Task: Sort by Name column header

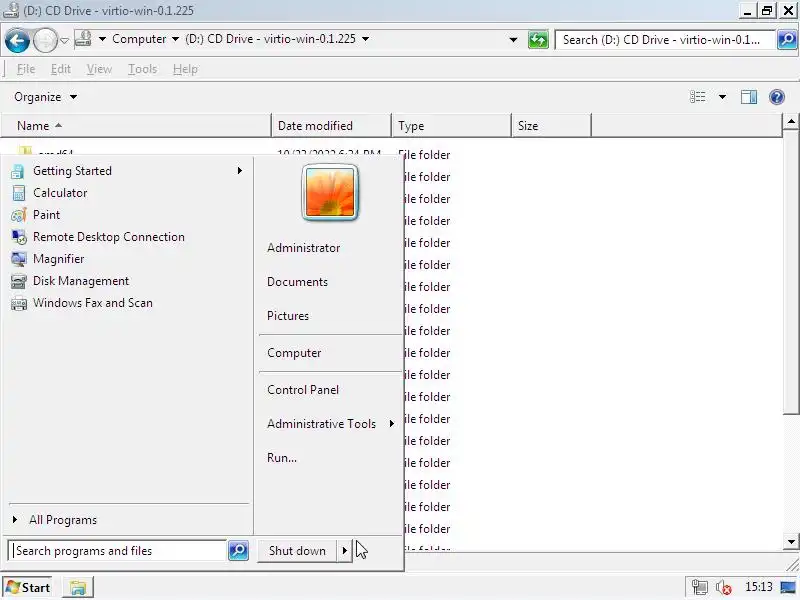Action: (135, 126)
